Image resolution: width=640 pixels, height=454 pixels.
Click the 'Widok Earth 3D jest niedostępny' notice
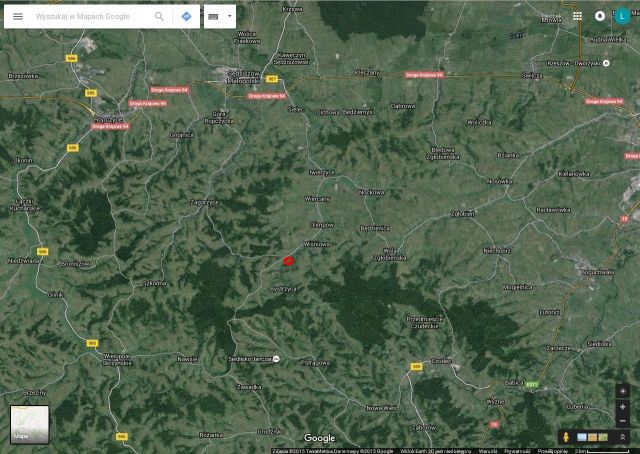point(436,451)
